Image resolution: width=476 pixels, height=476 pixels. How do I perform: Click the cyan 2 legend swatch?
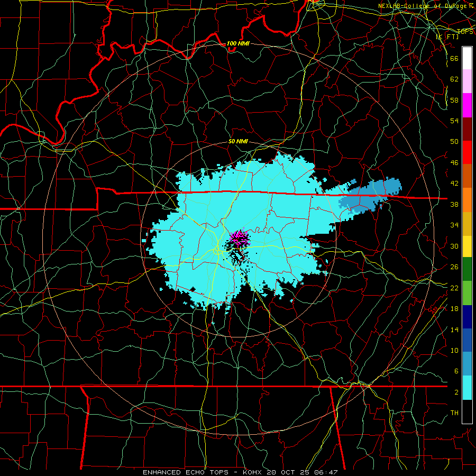[467, 388]
